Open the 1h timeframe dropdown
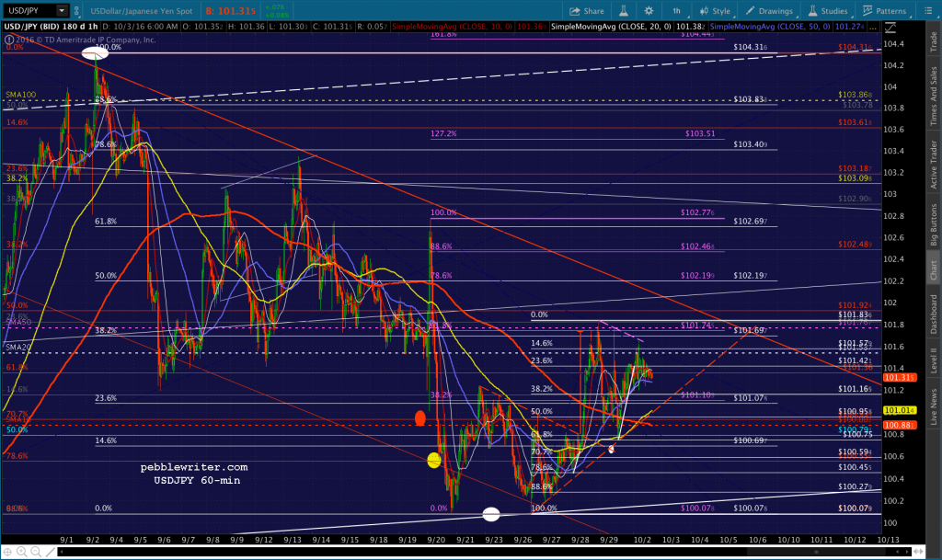Screen dimensions: 942x560 676,11
